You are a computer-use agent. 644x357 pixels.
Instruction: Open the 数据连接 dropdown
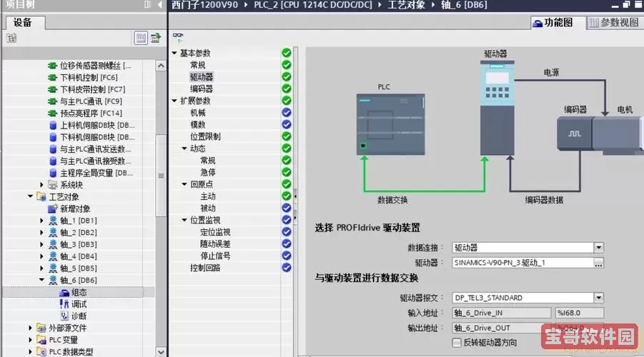(598, 248)
